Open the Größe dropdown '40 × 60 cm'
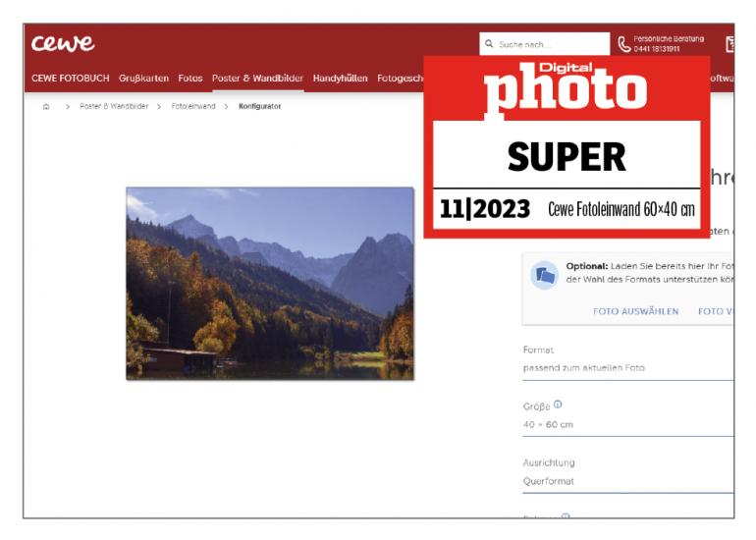 [x=628, y=425]
